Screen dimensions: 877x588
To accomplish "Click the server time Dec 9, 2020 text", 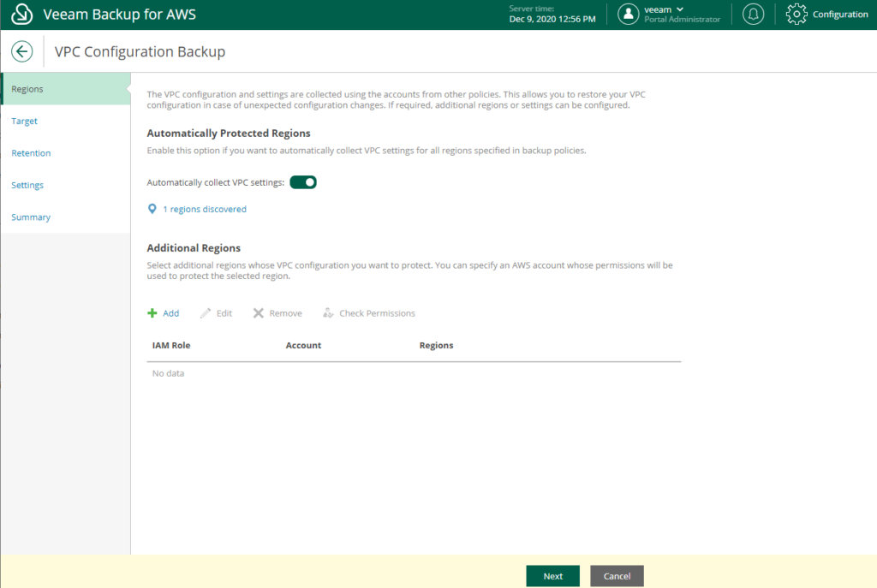I will pyautogui.click(x=552, y=19).
